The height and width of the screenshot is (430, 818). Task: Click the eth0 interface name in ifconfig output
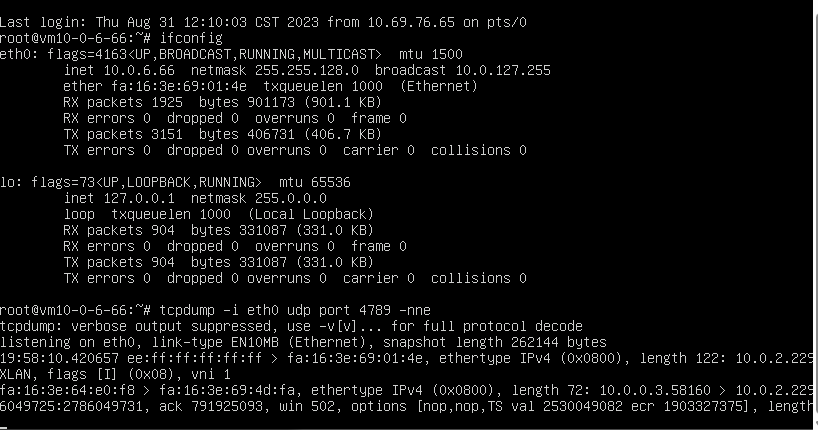15,54
